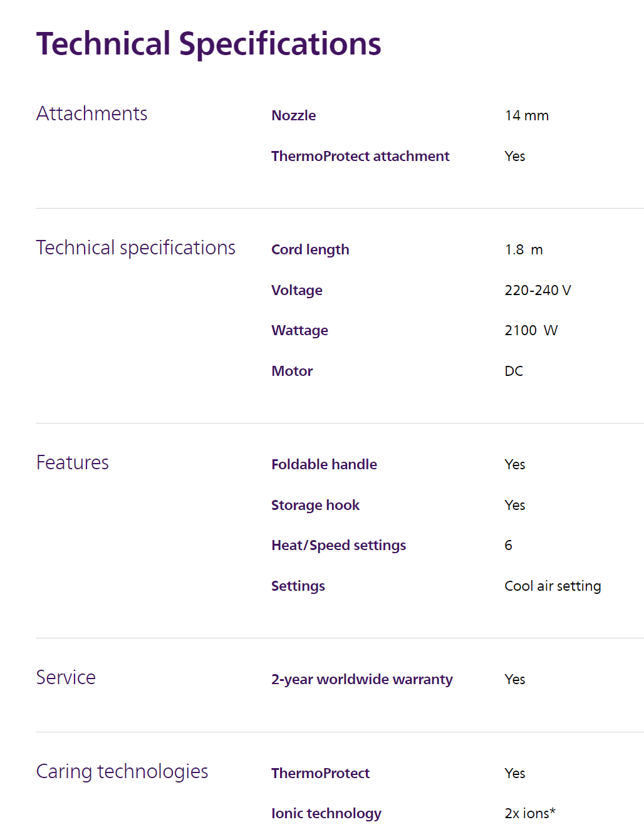The width and height of the screenshot is (644, 837).
Task: Click the Cord length spec label
Action: (x=310, y=249)
